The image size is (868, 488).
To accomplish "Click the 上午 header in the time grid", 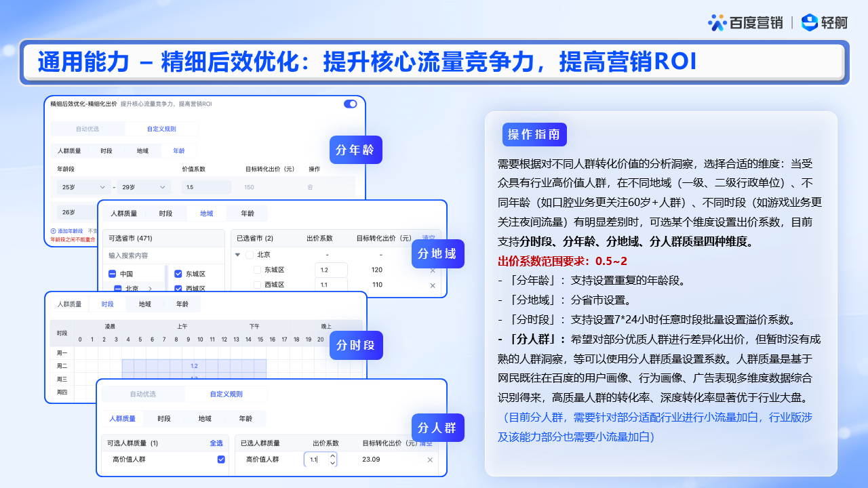I will click(x=182, y=326).
